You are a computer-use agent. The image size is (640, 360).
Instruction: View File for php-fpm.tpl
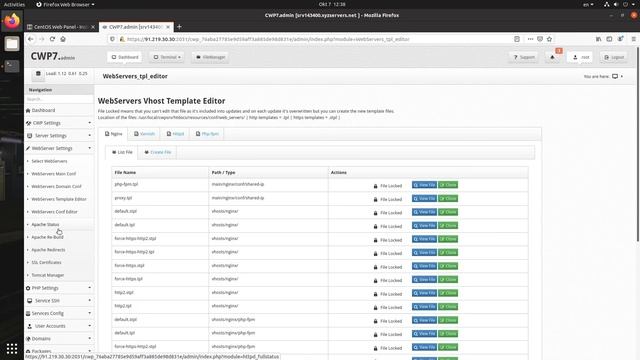[424, 185]
